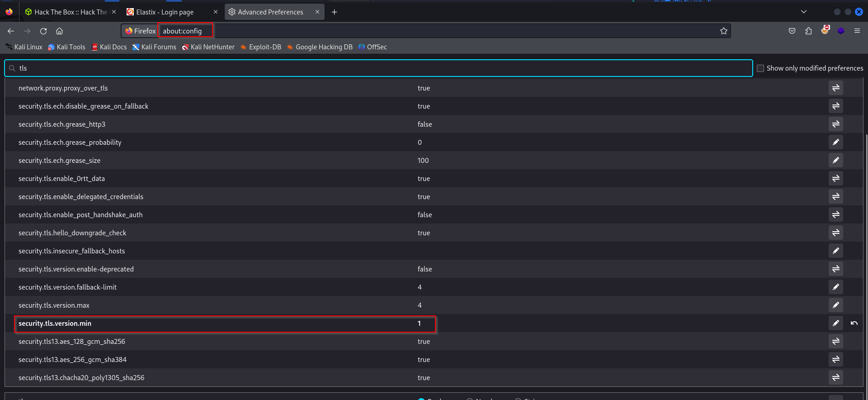This screenshot has width=868, height=400.
Task: Go to the Firefox home page
Action: pos(59,31)
